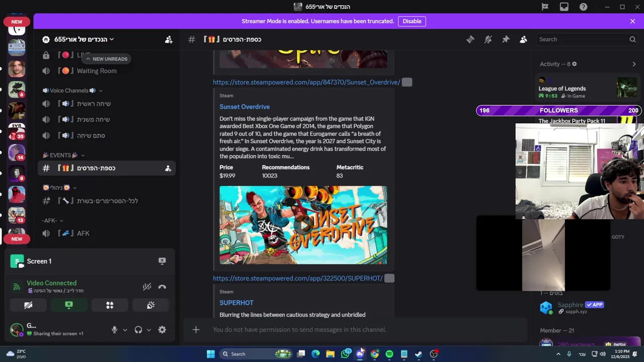Open the quests flag icon in title bar

click(545, 7)
